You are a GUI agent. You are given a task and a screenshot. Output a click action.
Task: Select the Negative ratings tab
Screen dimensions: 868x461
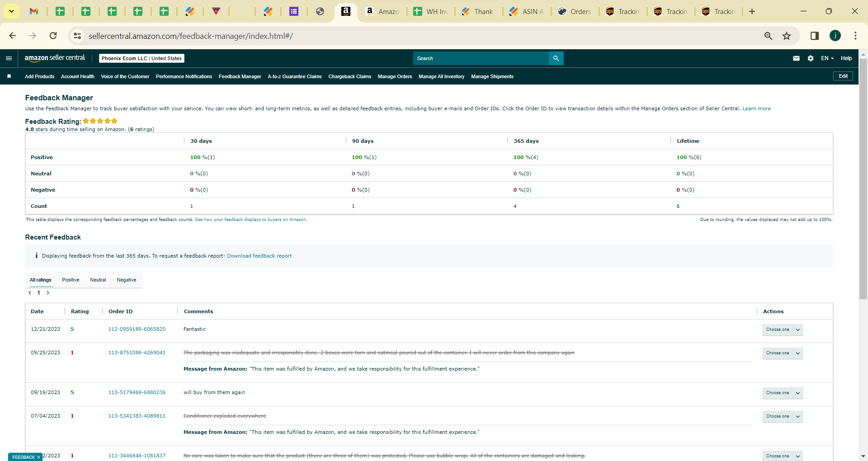click(x=127, y=280)
